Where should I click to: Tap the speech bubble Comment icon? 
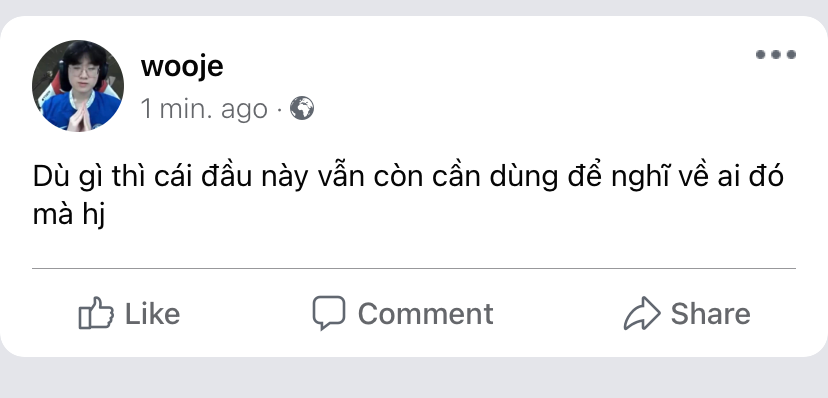point(328,313)
